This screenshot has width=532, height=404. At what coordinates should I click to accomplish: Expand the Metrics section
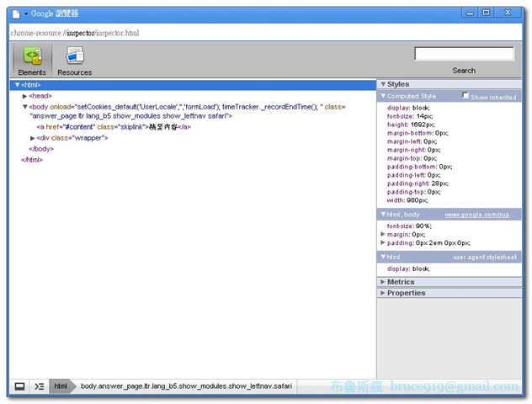tap(383, 282)
